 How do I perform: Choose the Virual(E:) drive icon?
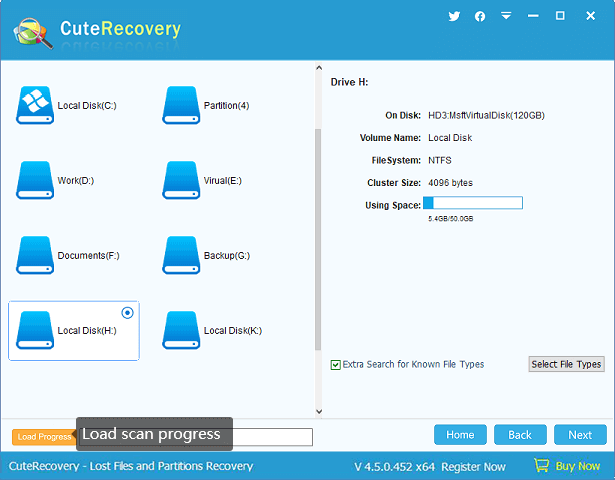click(x=181, y=180)
